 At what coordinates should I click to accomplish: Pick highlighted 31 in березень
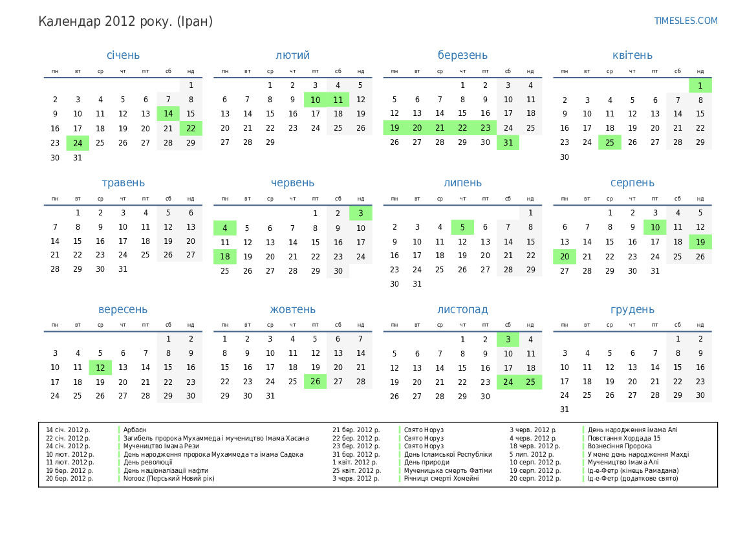(x=508, y=143)
